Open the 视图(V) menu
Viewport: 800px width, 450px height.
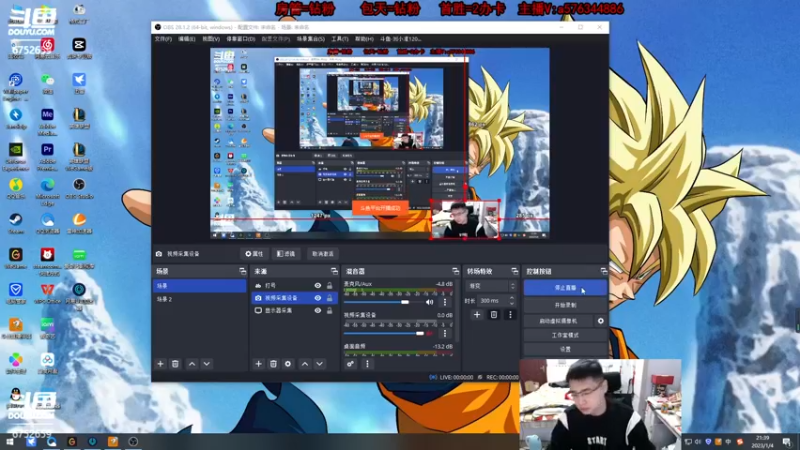(211, 39)
